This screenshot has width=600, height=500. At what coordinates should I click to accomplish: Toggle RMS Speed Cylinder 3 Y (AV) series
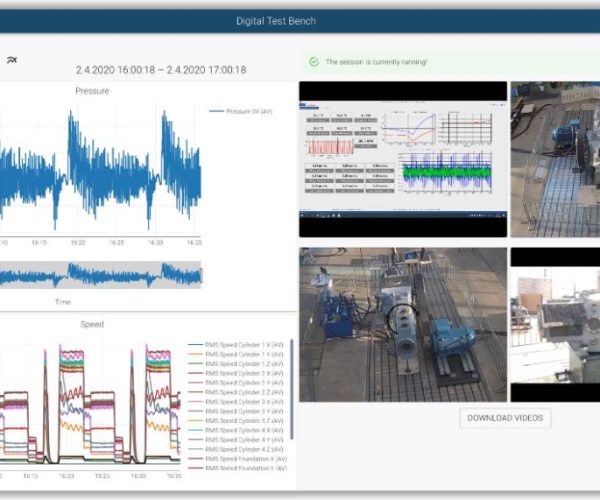click(x=236, y=411)
